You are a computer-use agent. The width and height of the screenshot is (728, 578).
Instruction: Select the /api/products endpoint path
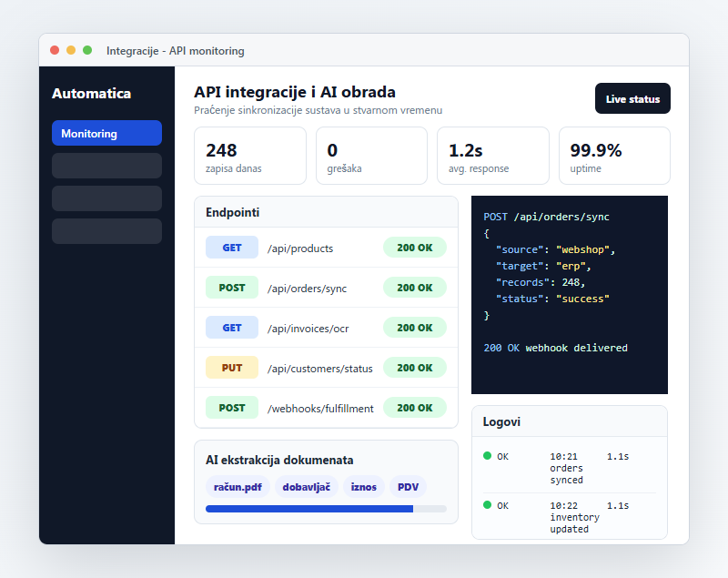click(x=300, y=248)
